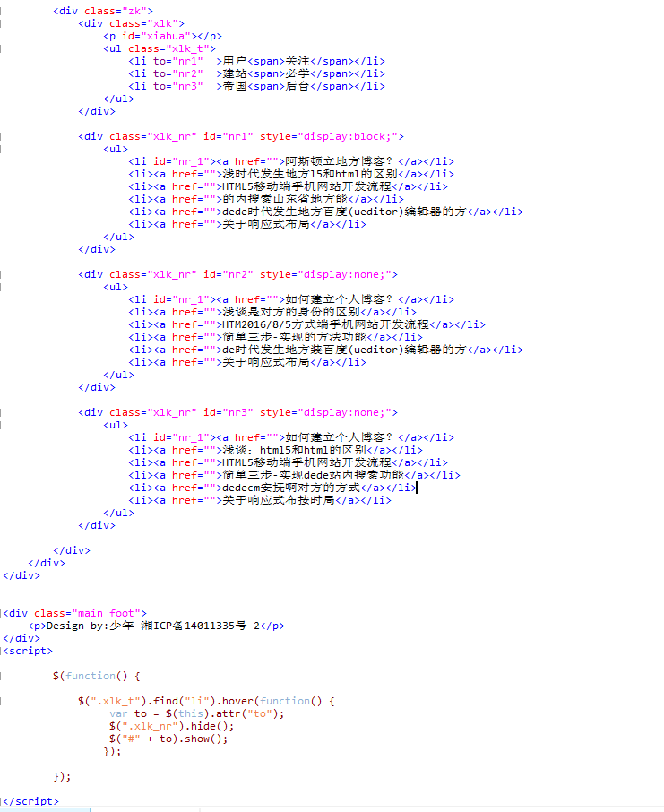
Task: Click the div class="zk" opening tag
Action: pyautogui.click(x=103, y=11)
